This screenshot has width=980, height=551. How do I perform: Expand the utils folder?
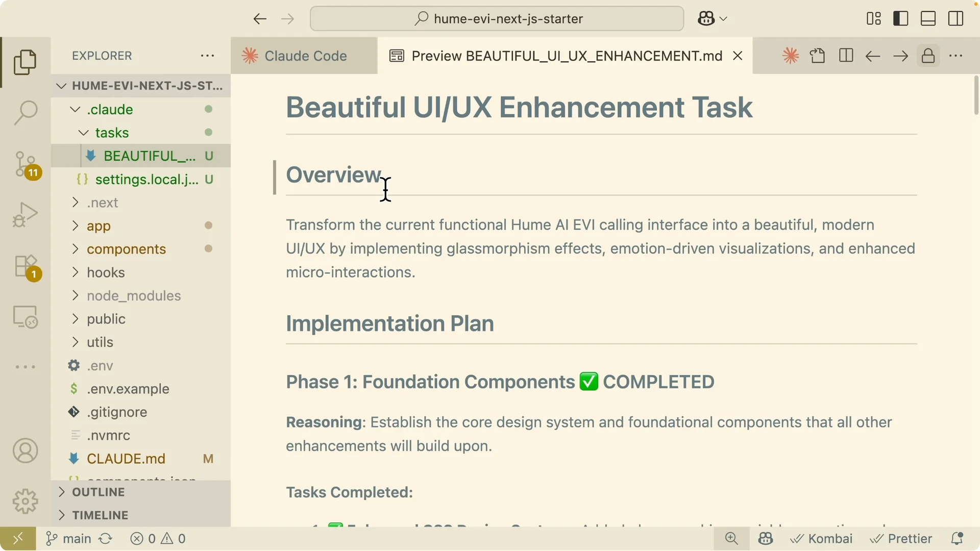(x=141, y=342)
